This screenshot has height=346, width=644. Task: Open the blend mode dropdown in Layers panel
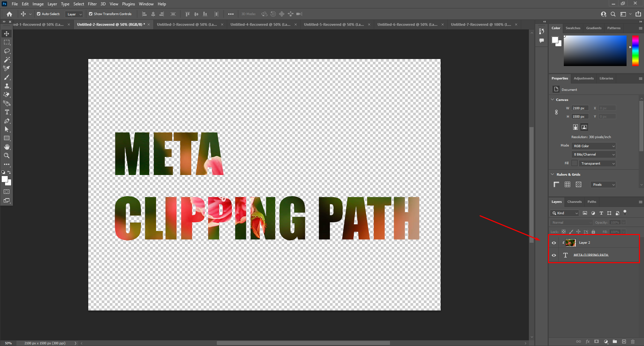coord(571,222)
